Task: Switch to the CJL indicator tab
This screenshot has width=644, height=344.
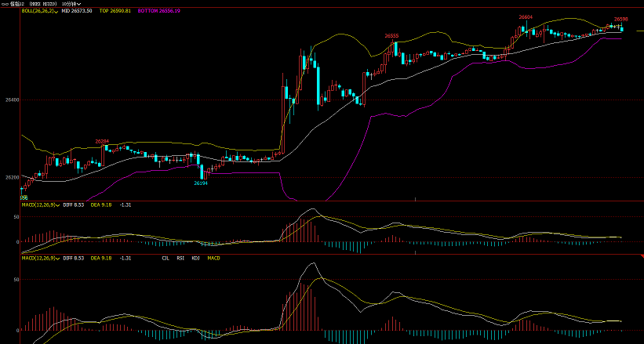Action: pyautogui.click(x=166, y=257)
